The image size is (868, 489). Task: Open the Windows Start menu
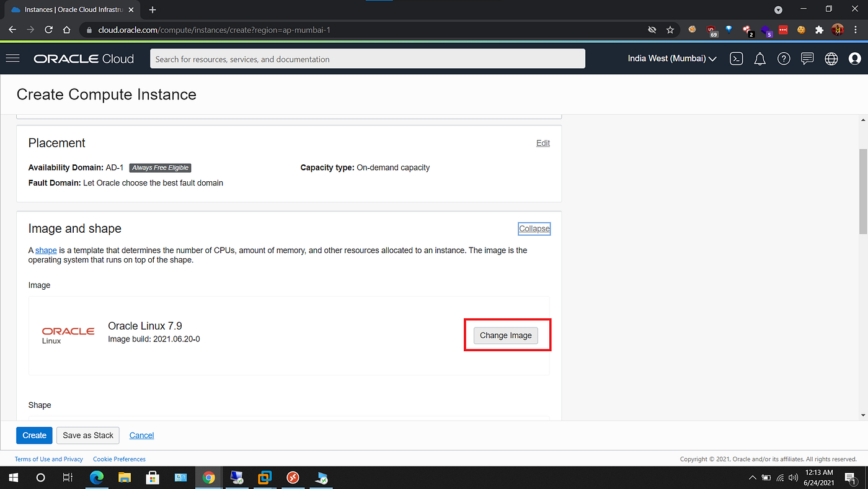[x=13, y=478]
